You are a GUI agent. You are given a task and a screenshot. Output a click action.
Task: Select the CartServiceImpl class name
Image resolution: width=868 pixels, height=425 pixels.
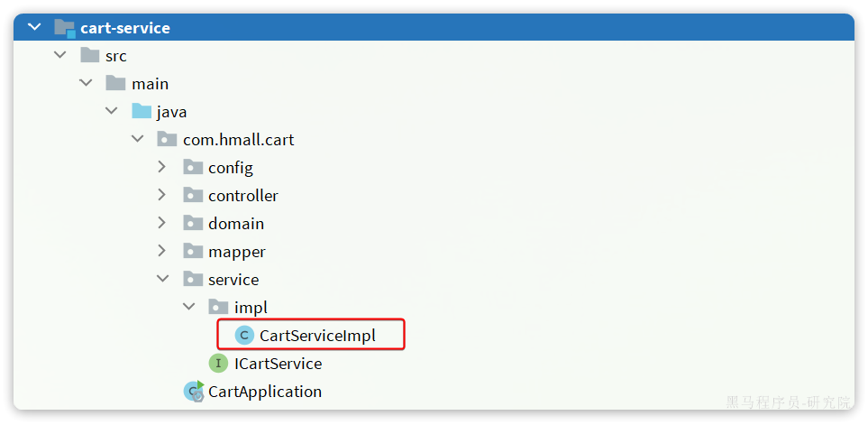[x=318, y=336]
